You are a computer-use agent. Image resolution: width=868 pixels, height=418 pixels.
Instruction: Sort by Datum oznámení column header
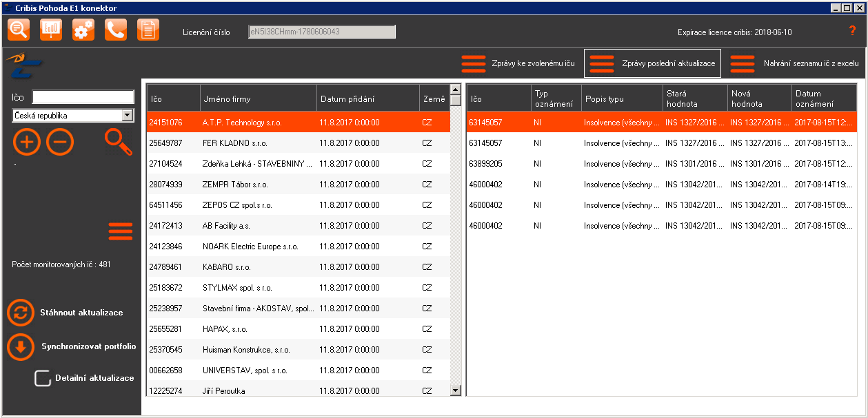click(824, 98)
